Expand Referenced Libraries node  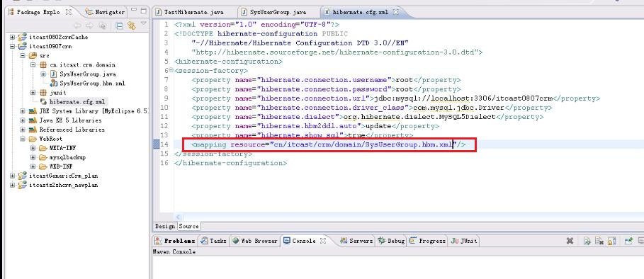coord(23,130)
